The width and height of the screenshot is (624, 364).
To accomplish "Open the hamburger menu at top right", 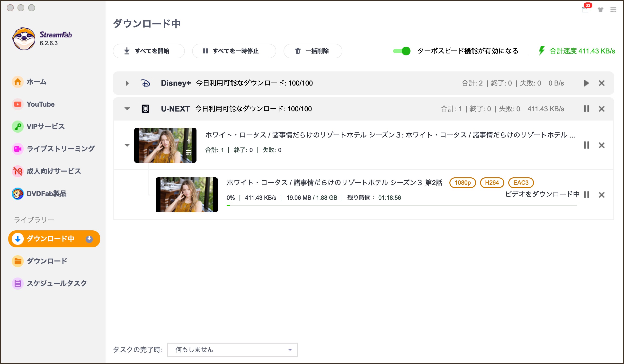I will 614,10.
